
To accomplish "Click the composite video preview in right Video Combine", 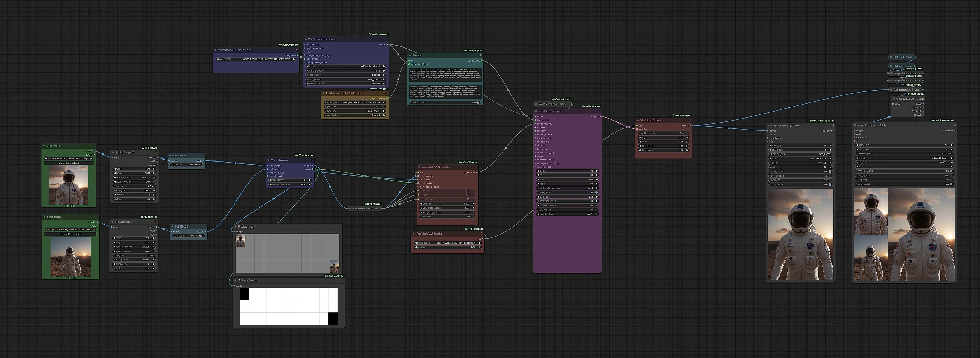I will point(904,235).
